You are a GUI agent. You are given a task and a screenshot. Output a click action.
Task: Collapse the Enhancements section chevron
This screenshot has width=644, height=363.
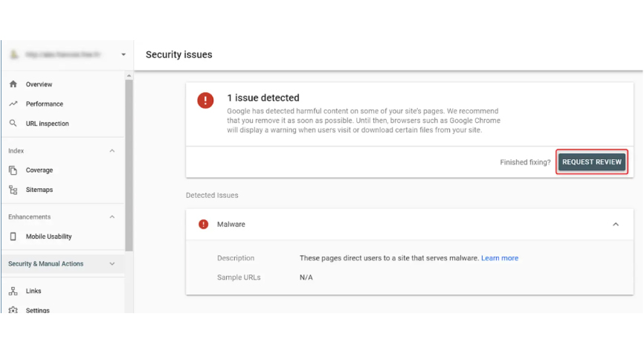pyautogui.click(x=112, y=216)
